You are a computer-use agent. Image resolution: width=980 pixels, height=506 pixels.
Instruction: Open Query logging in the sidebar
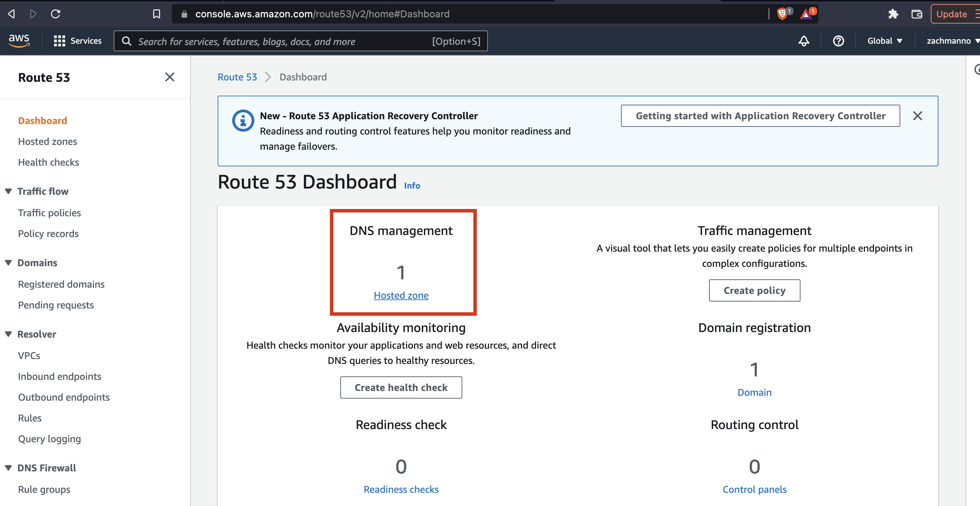50,439
